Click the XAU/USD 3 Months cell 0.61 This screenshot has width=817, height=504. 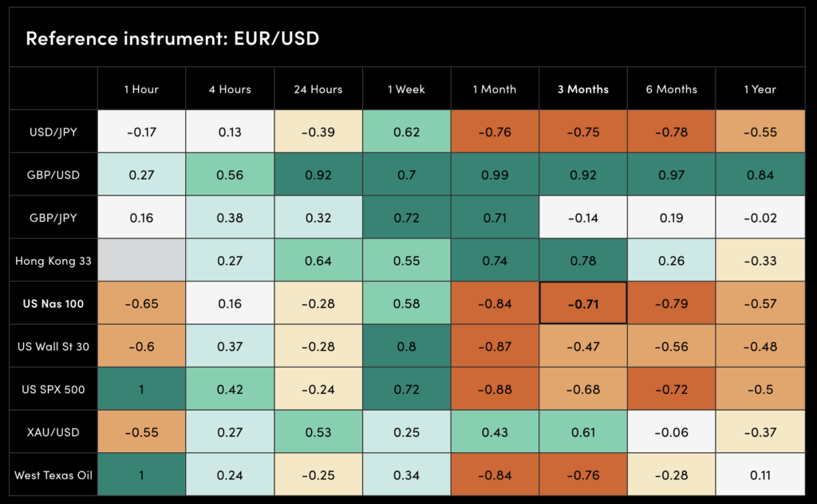pyautogui.click(x=582, y=432)
